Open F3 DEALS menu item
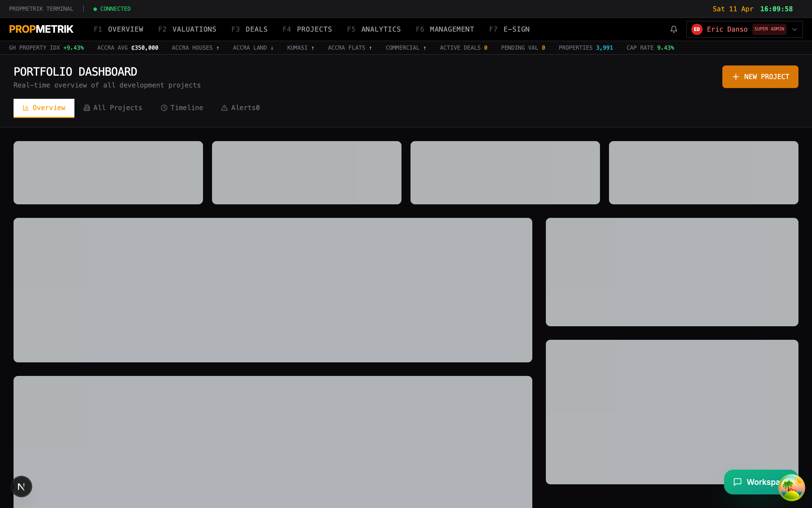 click(249, 29)
